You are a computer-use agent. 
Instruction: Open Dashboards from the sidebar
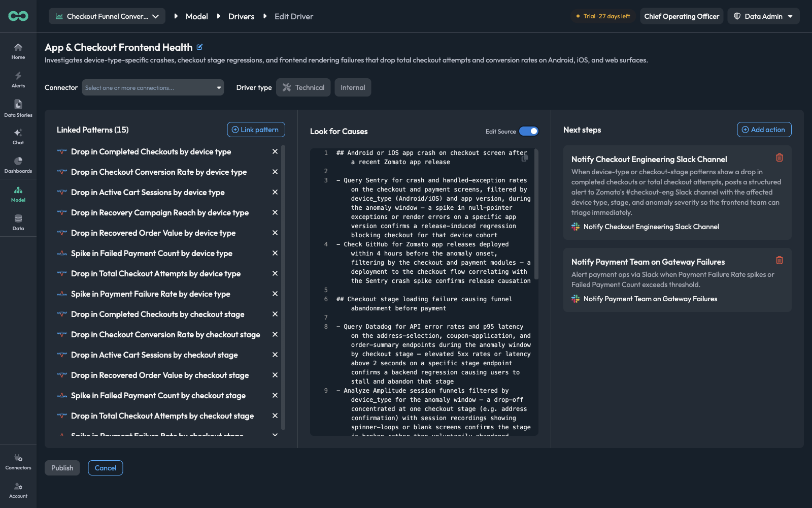[x=18, y=165]
